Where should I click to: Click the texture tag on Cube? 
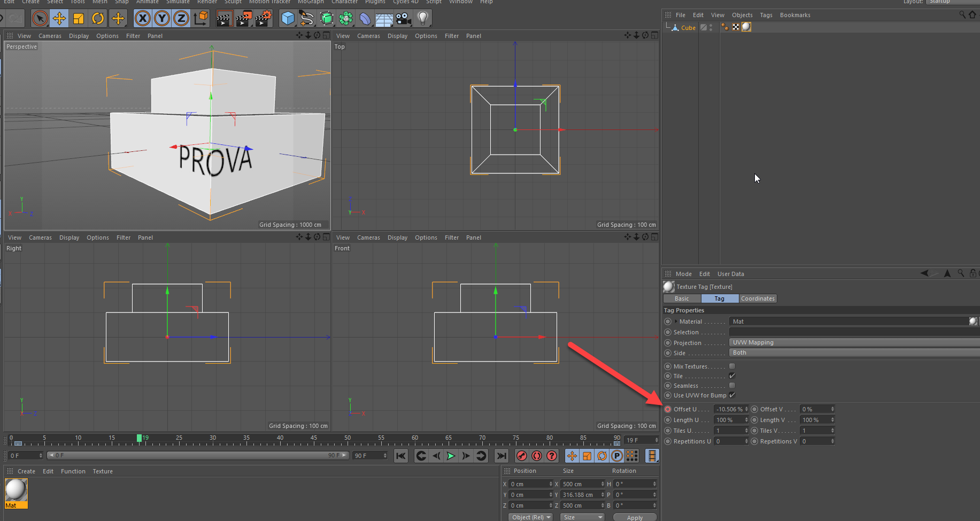[x=746, y=27]
